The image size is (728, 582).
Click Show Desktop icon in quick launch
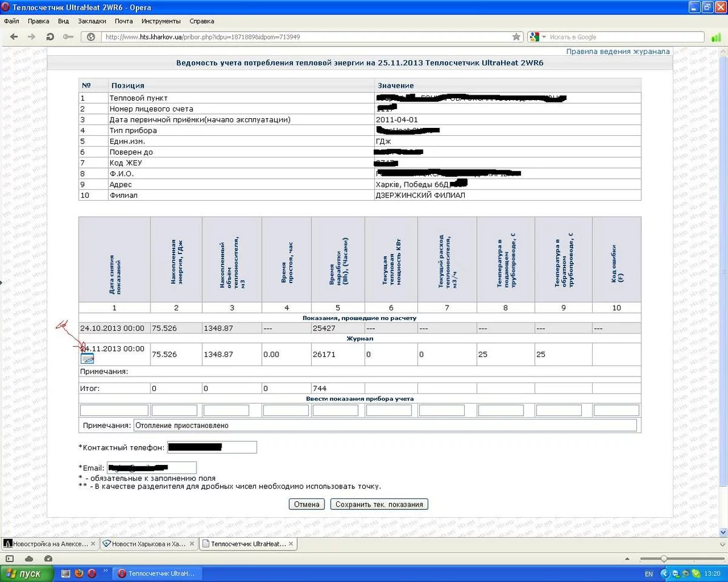[66, 573]
